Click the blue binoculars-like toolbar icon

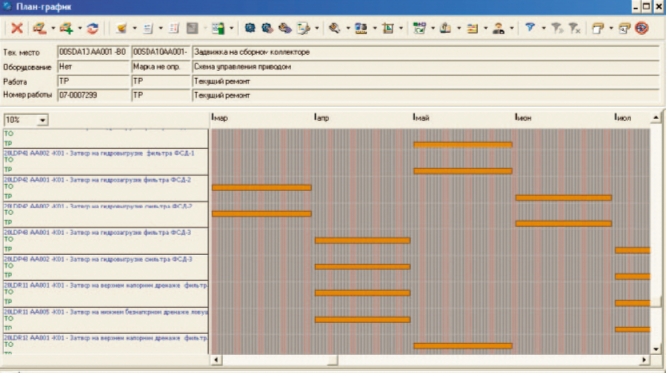pos(361,29)
